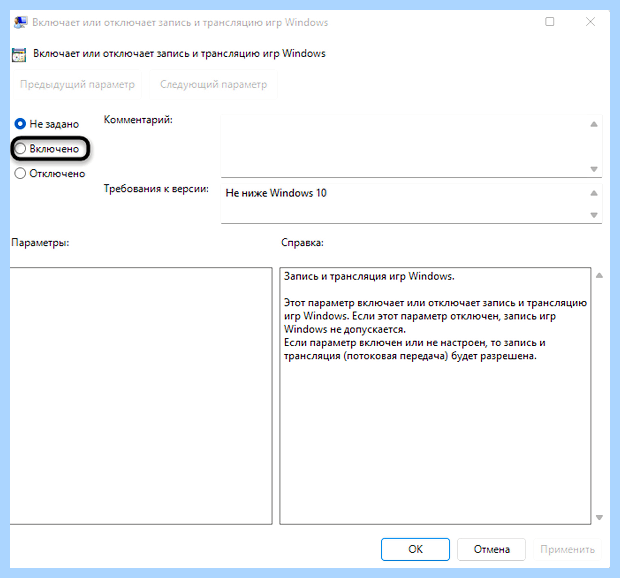
Task: Close the policy dialog window
Action: (590, 22)
